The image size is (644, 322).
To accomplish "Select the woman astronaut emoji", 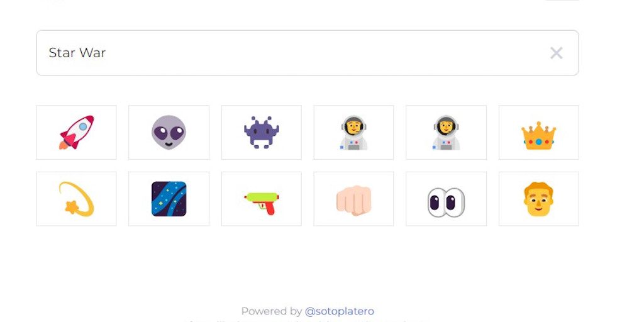I will coord(446,132).
